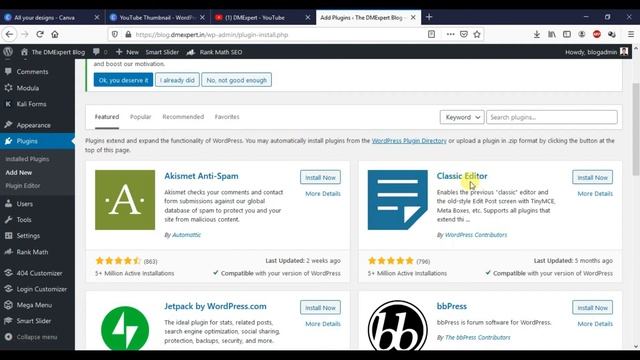Click the Ok, you deserve it button

pyautogui.click(x=123, y=80)
